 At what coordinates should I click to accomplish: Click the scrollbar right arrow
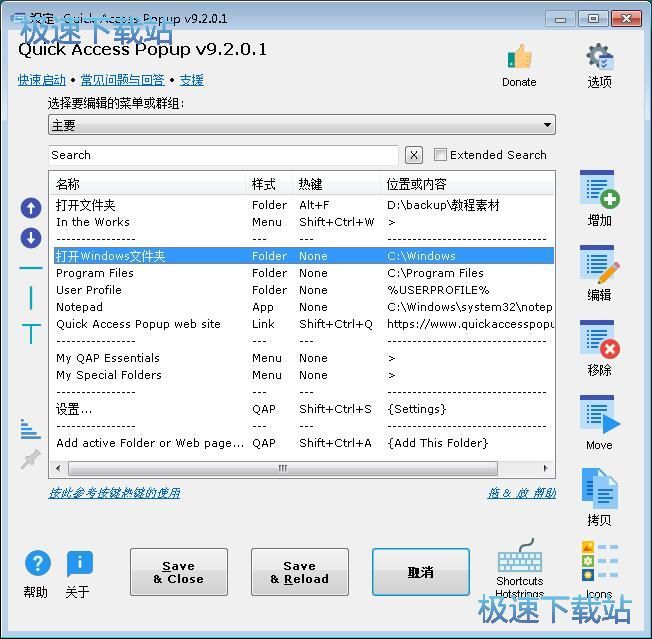point(546,468)
